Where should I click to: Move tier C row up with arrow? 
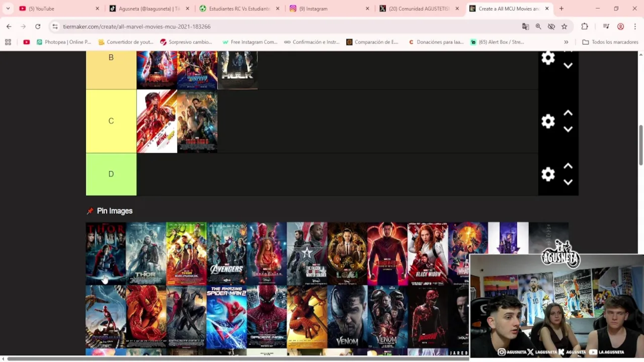point(568,113)
